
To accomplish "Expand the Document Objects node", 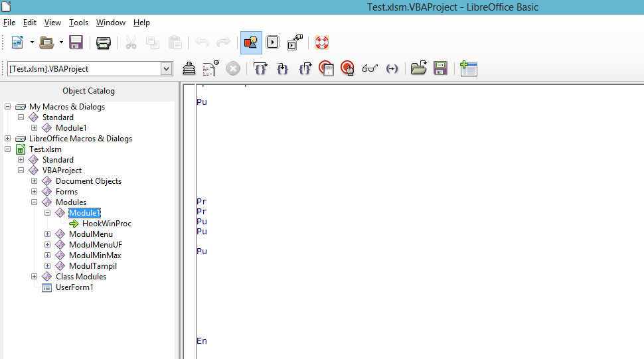I will (x=34, y=181).
